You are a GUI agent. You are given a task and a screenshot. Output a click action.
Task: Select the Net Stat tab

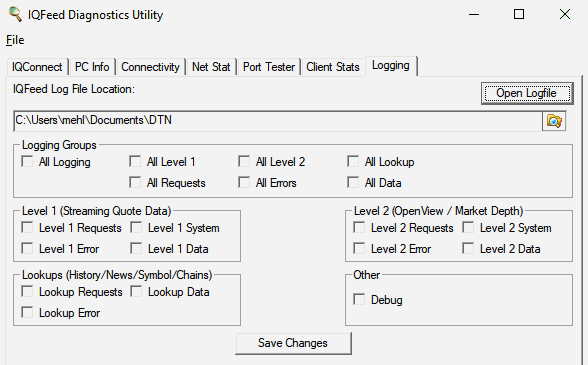211,67
